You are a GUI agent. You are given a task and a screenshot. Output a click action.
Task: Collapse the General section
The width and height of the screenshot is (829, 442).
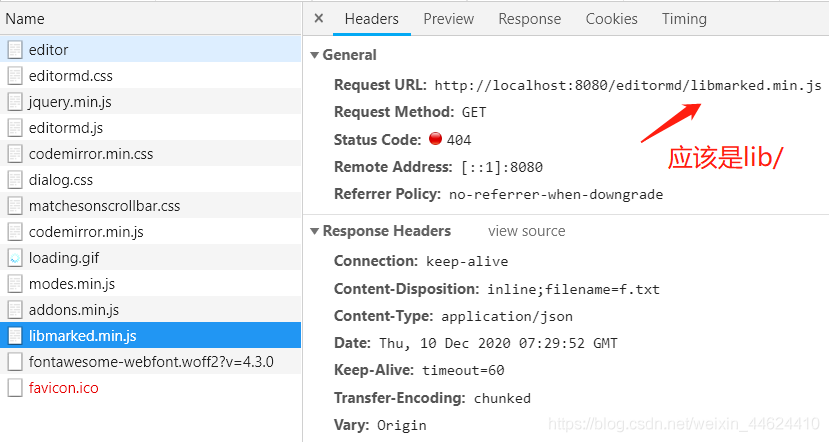pyautogui.click(x=314, y=55)
